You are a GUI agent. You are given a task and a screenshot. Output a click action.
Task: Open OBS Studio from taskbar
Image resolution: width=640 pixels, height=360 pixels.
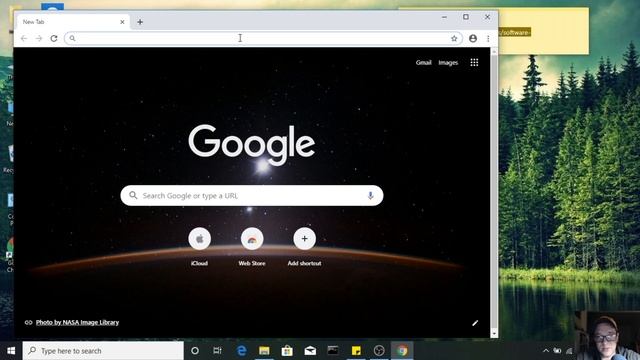tap(379, 351)
